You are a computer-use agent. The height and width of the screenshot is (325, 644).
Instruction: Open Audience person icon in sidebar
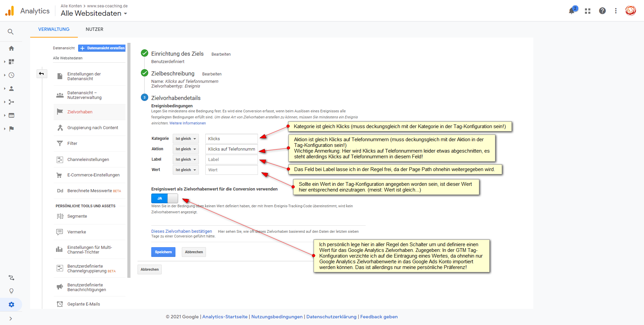pyautogui.click(x=11, y=89)
